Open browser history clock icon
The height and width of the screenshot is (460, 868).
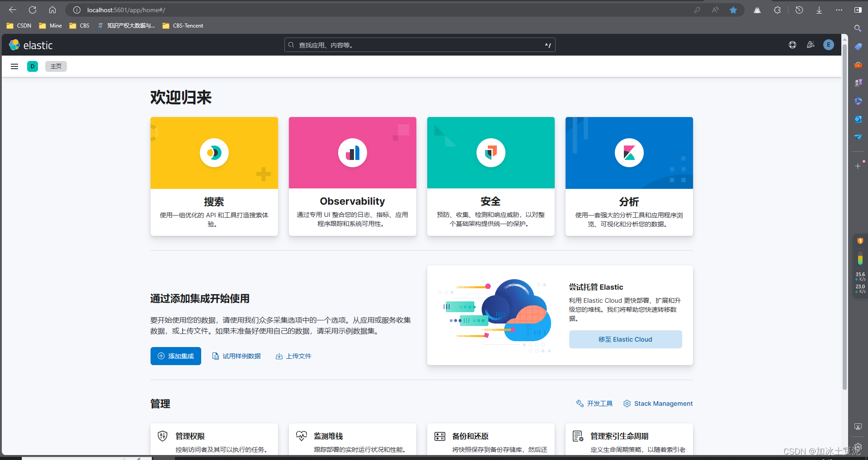799,10
